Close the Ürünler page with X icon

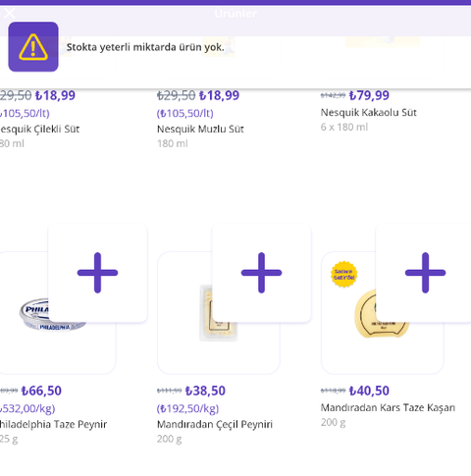coord(10,13)
